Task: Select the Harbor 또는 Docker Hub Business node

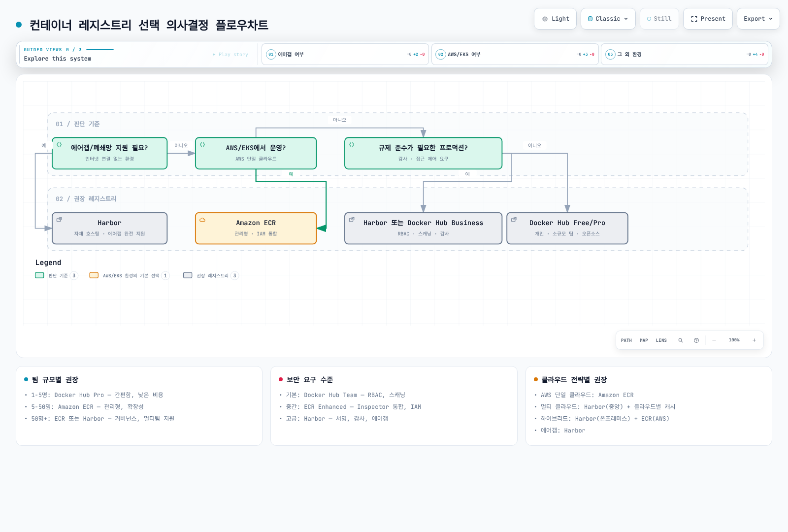Action: [x=423, y=228]
